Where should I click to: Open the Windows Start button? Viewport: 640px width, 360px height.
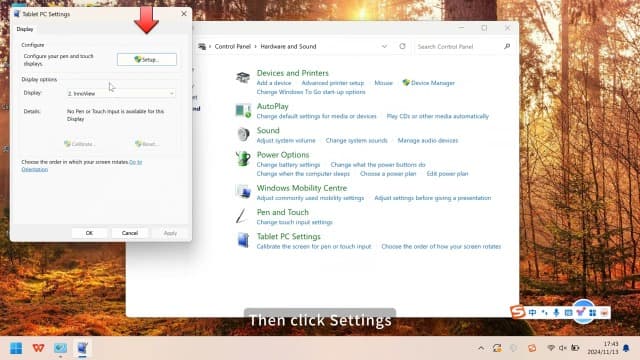pyautogui.click(x=16, y=348)
